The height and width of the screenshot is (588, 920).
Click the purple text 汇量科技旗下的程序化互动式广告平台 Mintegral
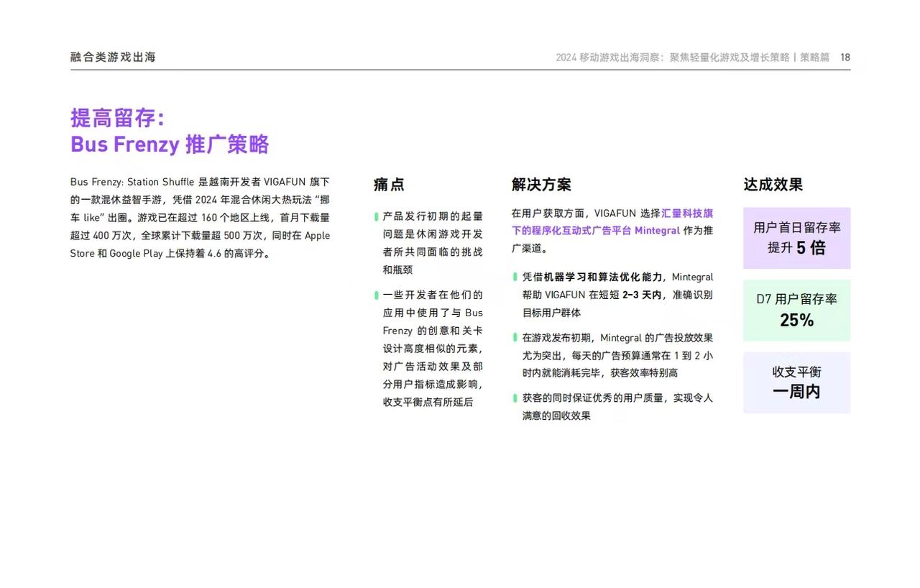(x=611, y=222)
